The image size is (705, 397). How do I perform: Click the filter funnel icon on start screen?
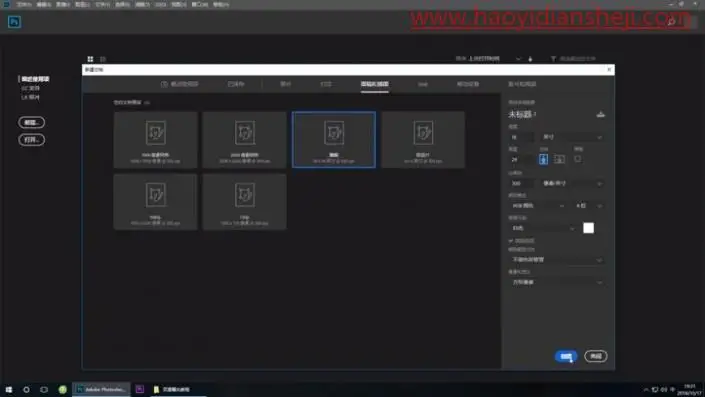click(x=553, y=59)
